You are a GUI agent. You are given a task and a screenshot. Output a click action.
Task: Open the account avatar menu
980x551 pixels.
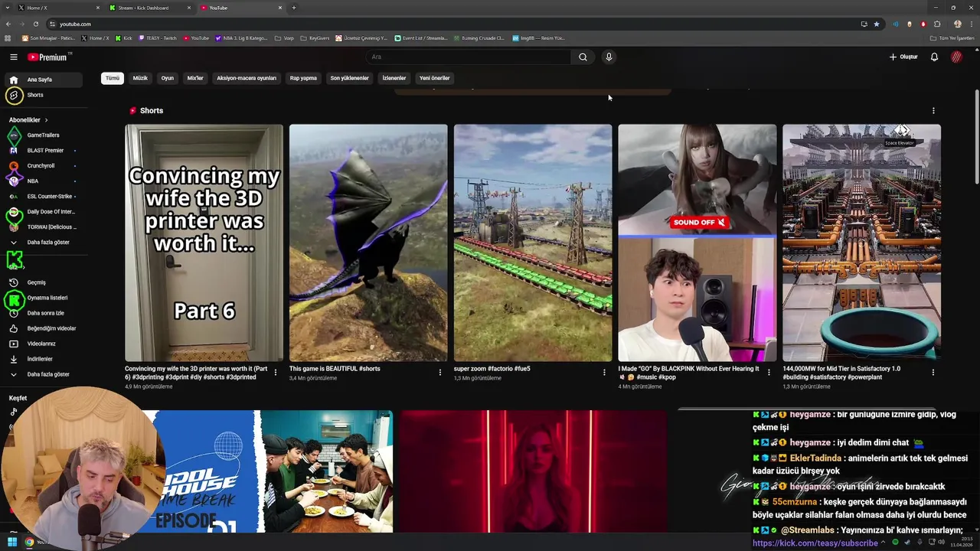point(956,57)
